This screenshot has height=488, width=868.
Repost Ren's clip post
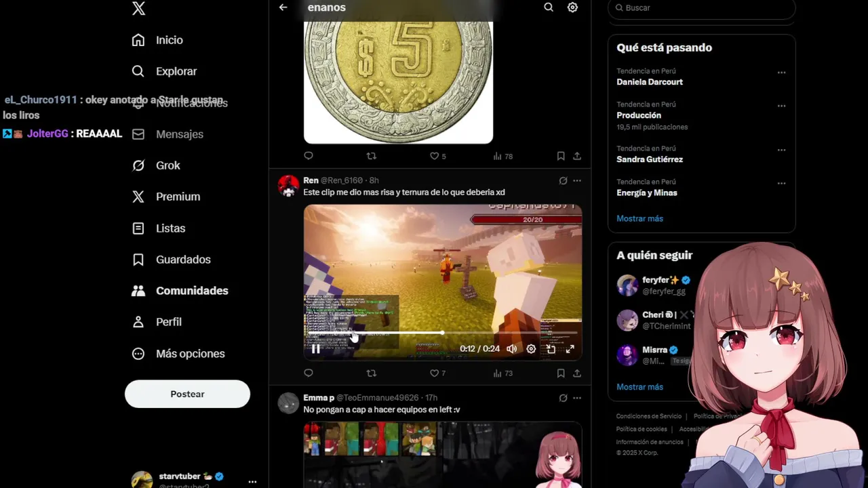coord(371,373)
